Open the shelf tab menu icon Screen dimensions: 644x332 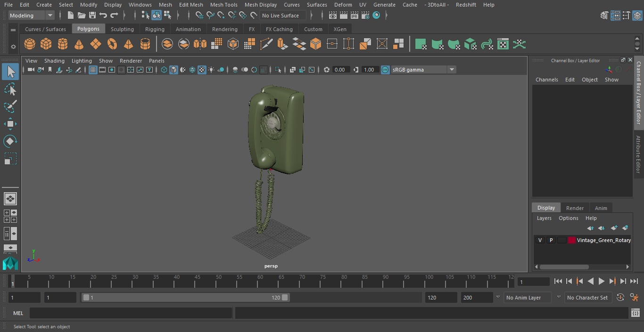click(13, 30)
